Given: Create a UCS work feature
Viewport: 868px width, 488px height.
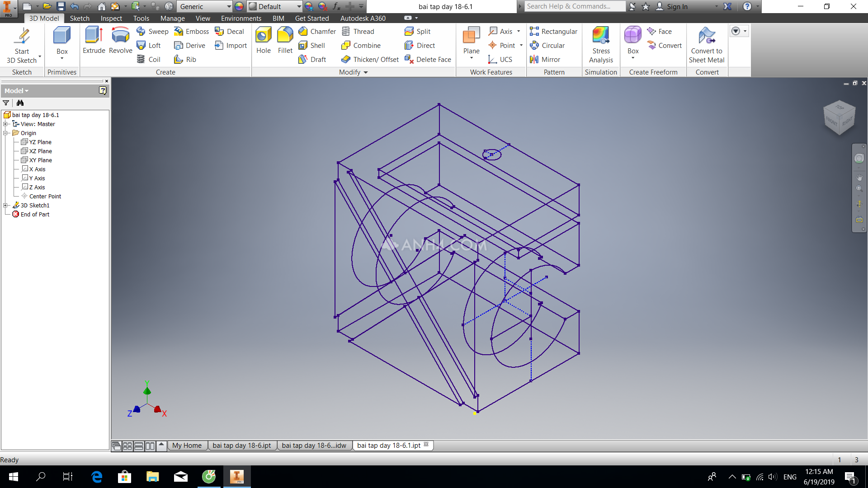Looking at the screenshot, I should point(500,59).
